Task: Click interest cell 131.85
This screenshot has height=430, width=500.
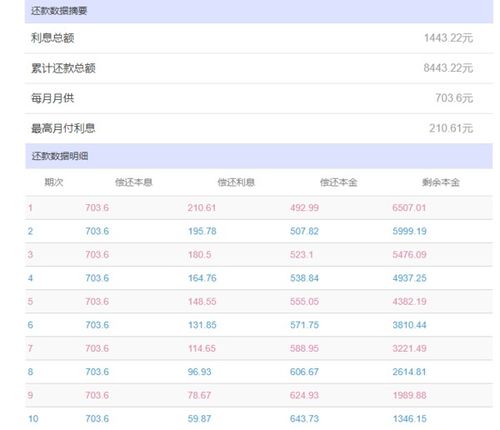Action: tap(202, 325)
